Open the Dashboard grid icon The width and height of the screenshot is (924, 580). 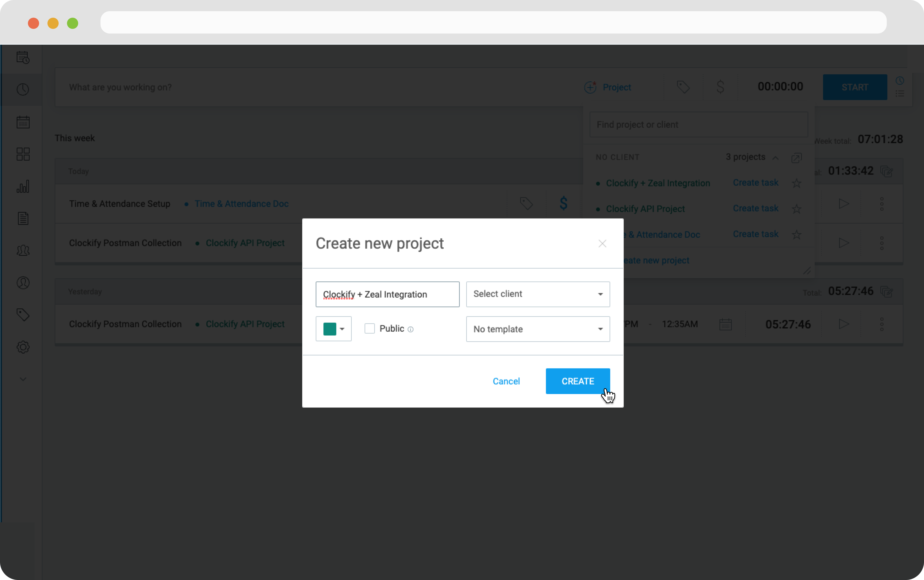[x=23, y=154]
